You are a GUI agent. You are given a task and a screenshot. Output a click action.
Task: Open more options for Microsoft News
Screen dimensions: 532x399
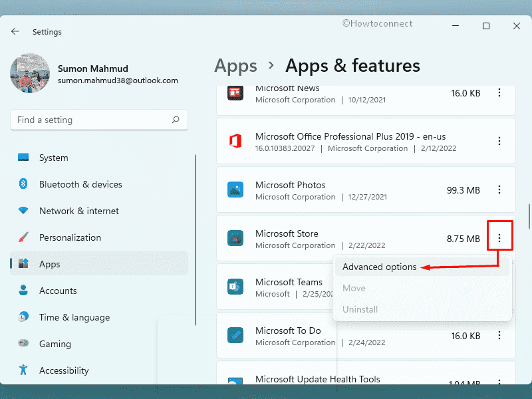coord(499,92)
